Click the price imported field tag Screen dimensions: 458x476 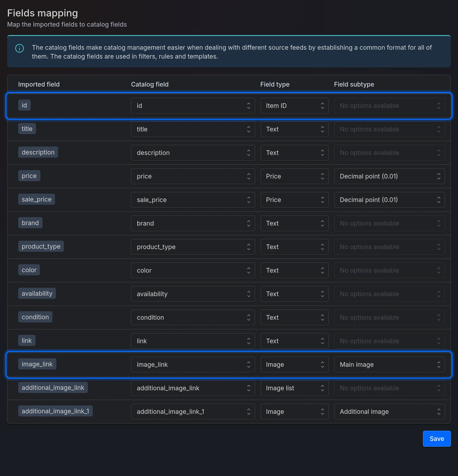coord(29,176)
